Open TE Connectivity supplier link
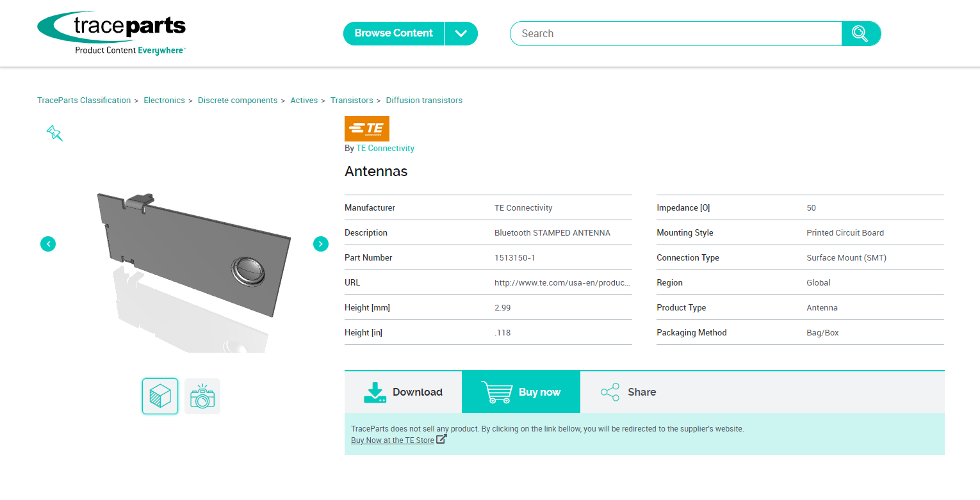This screenshot has width=980, height=500. coord(385,148)
